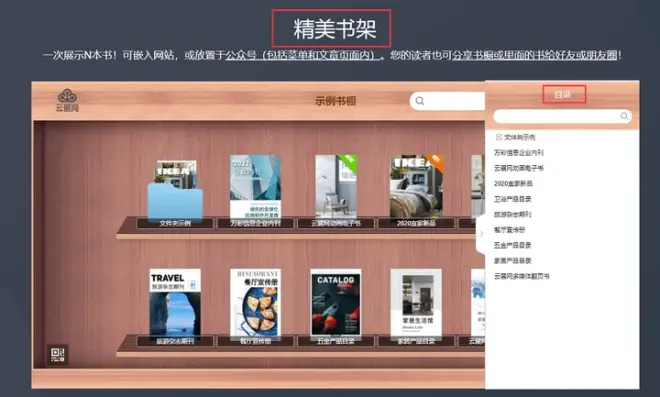Focus the bookcase header search field
Viewport: 660px width, 397px height.
click(x=447, y=101)
